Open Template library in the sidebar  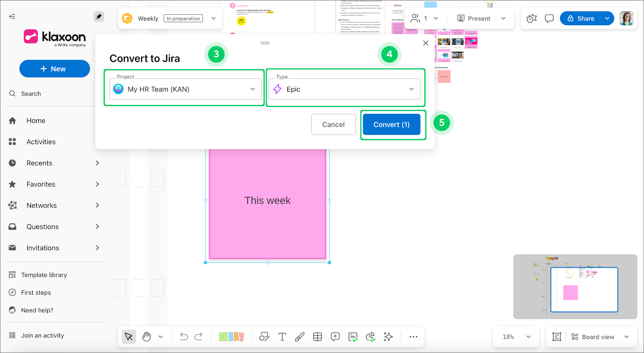click(x=44, y=275)
